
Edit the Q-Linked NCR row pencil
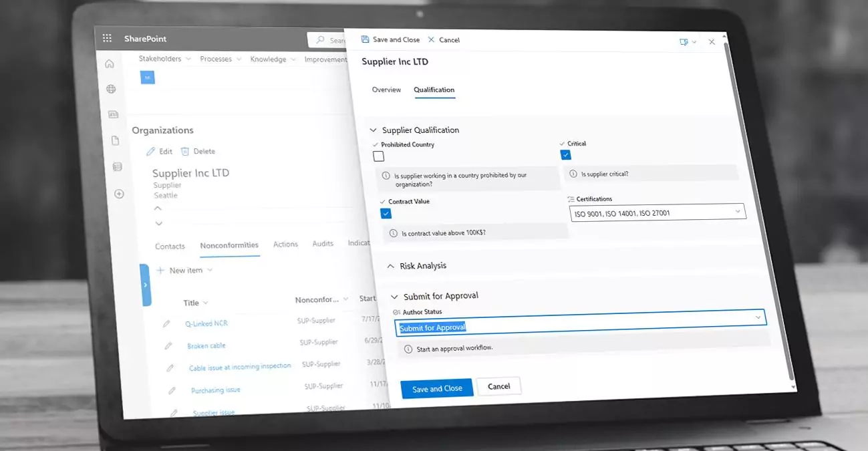[x=167, y=323]
